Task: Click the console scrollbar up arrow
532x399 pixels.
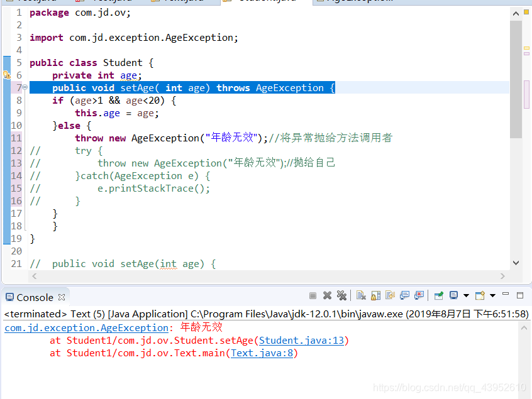Action: [x=524, y=328]
